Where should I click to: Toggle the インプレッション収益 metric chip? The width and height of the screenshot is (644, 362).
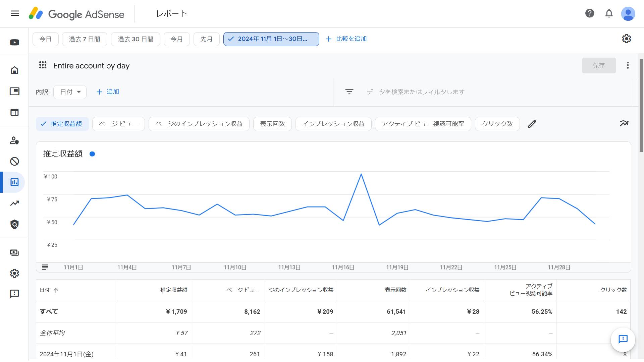[333, 124]
